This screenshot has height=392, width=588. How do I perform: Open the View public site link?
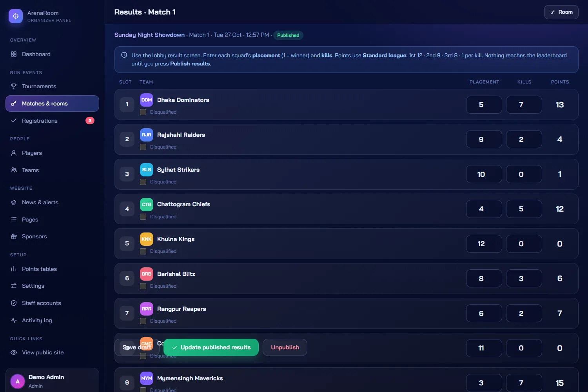point(52,352)
